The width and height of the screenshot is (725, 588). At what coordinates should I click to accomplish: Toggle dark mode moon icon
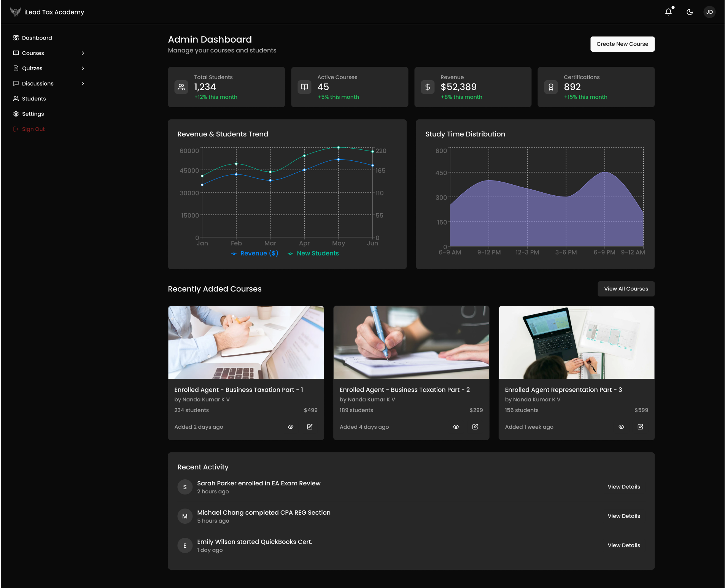(x=690, y=12)
